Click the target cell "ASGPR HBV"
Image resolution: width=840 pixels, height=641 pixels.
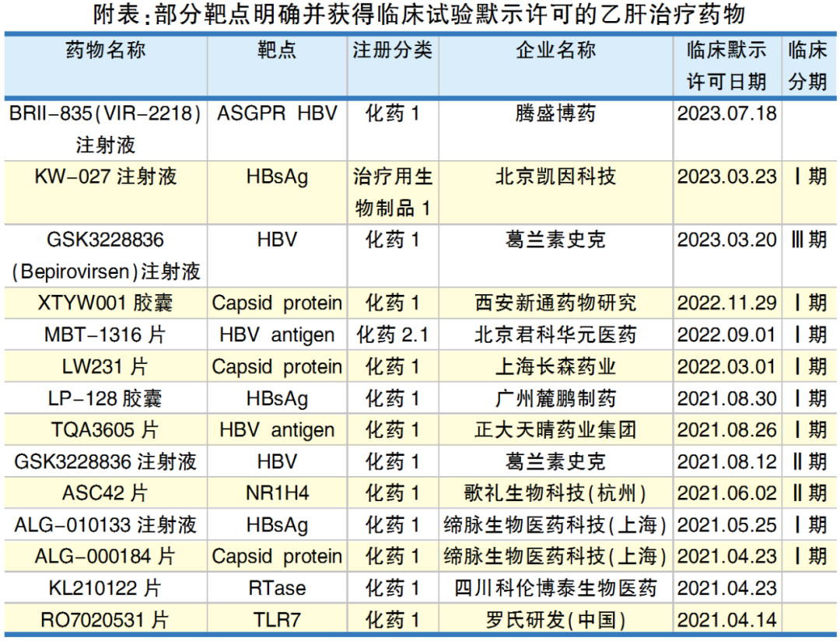[x=276, y=113]
